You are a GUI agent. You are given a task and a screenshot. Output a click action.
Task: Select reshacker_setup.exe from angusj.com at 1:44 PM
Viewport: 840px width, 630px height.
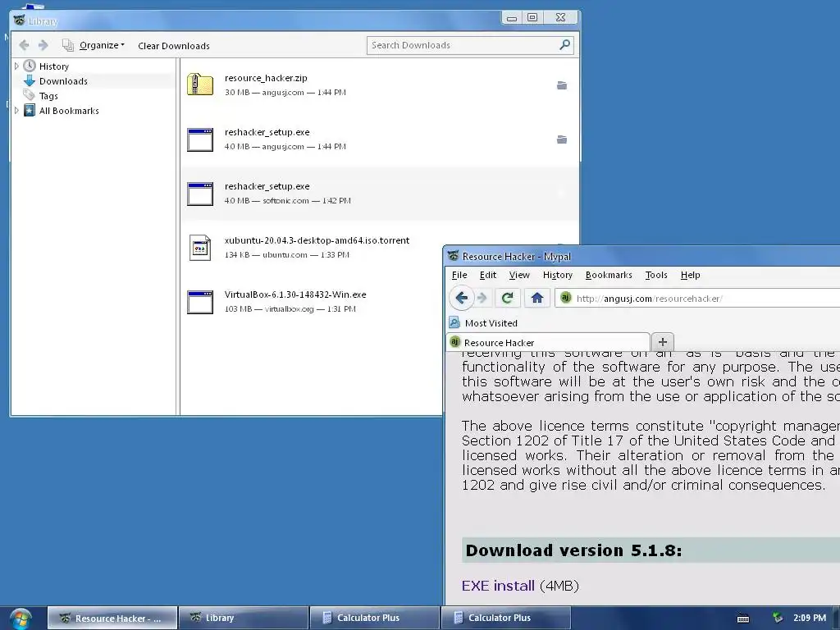coord(379,139)
